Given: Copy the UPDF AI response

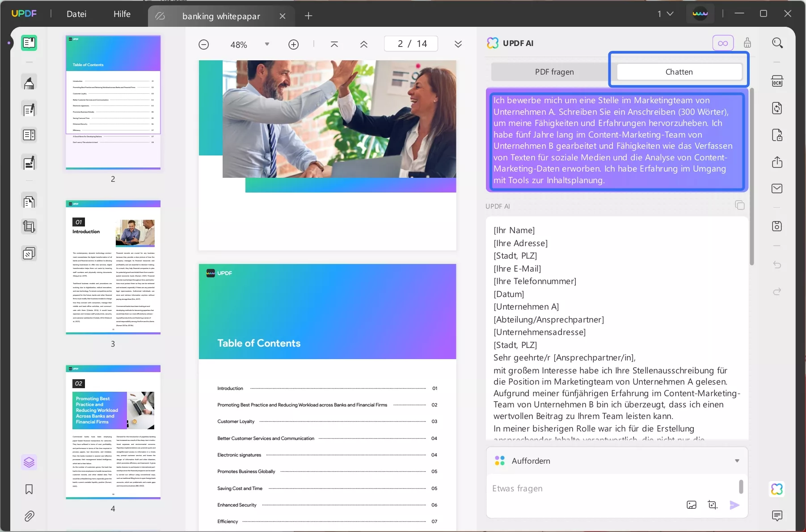Looking at the screenshot, I should [x=740, y=205].
